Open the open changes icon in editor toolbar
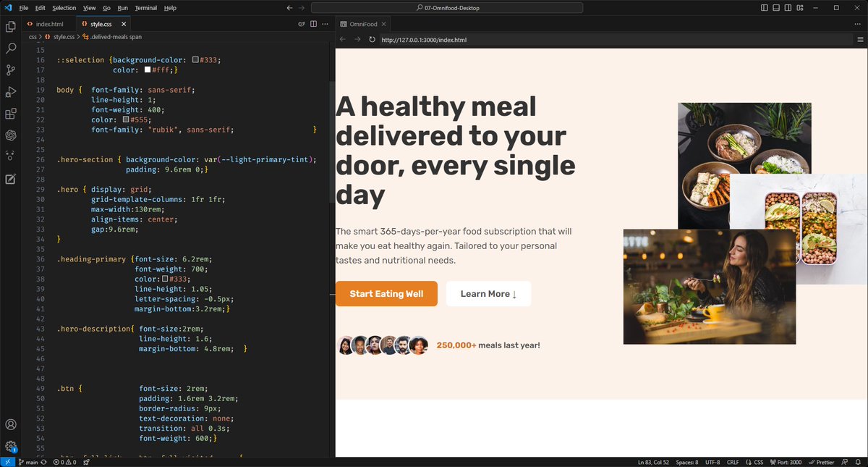The image size is (868, 467). (302, 24)
